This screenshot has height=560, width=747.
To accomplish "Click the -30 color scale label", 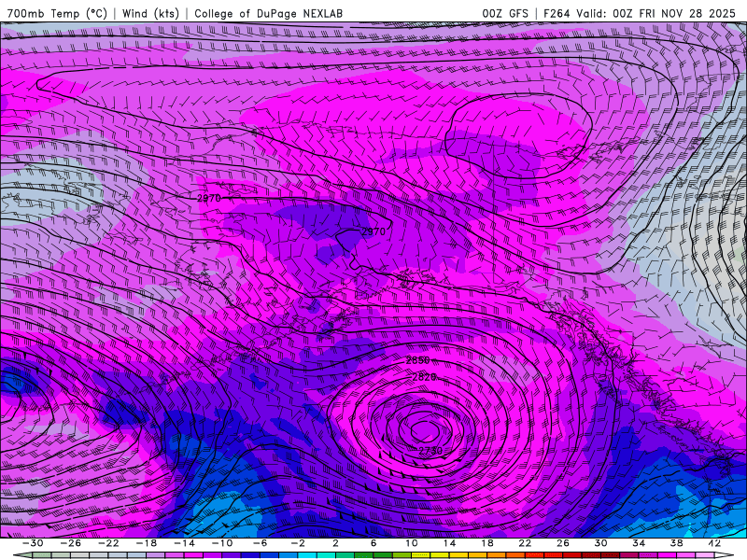I will pyautogui.click(x=33, y=543).
